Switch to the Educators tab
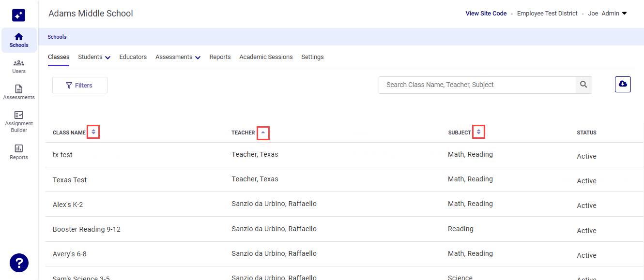This screenshot has height=280, width=644. (133, 57)
